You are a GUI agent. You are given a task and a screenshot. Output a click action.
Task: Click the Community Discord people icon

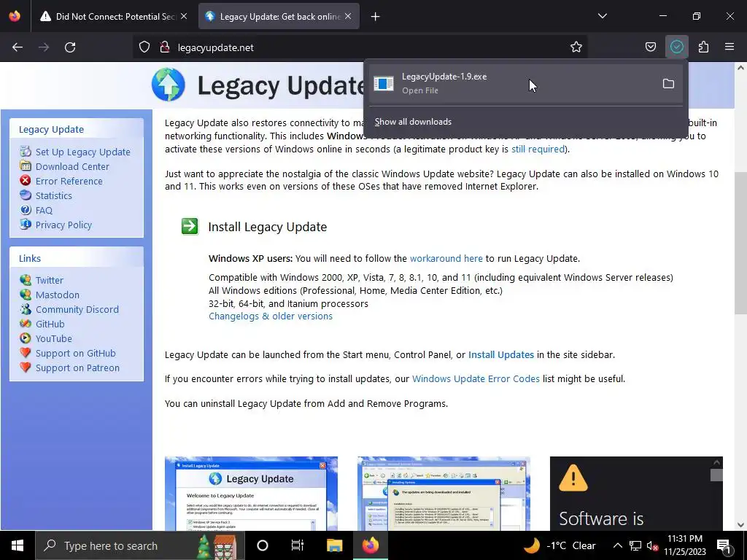26,308
